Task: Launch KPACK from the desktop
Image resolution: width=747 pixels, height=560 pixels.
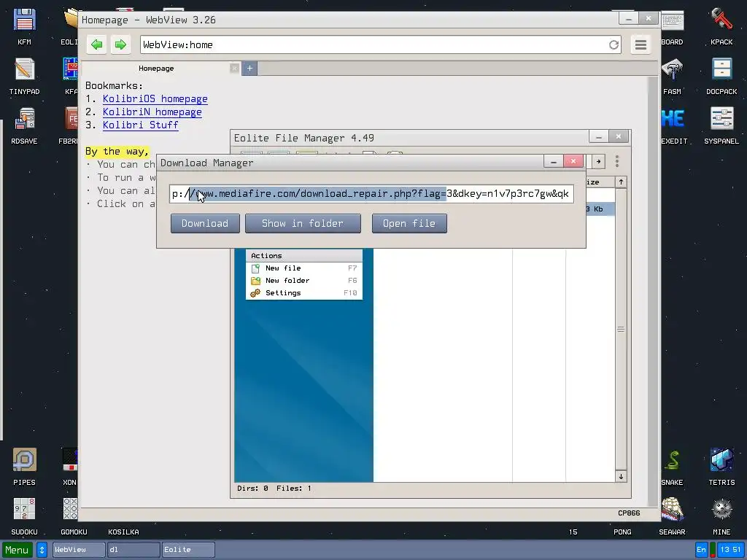Action: (721, 26)
